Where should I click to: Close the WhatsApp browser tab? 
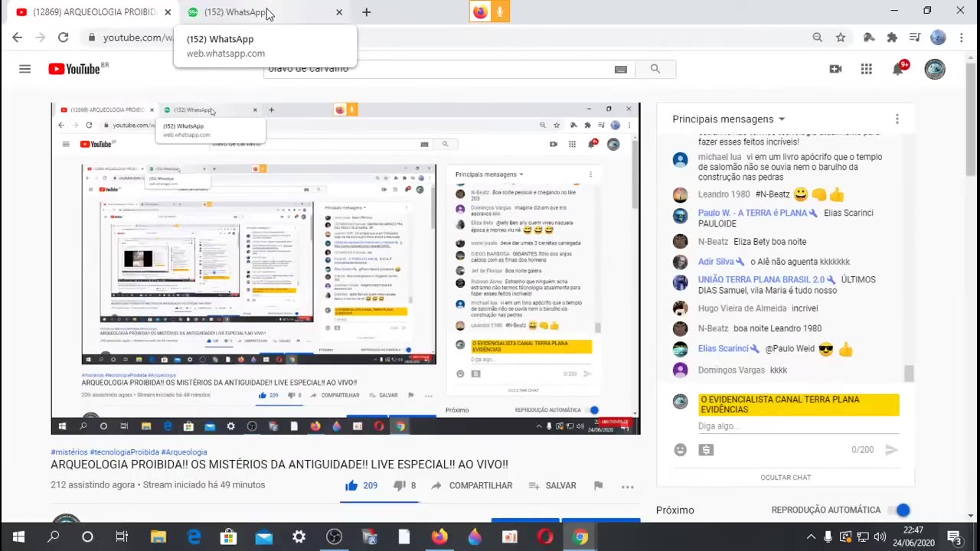(x=339, y=11)
